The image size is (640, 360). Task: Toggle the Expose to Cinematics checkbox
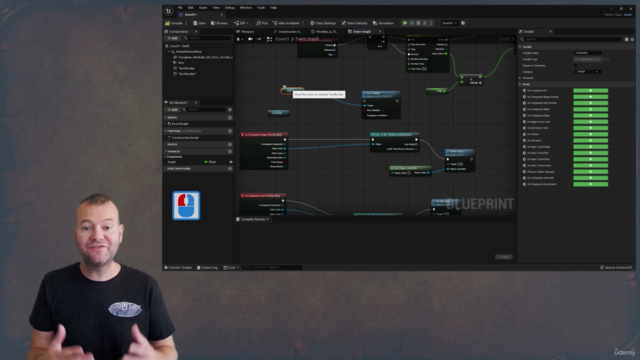pos(576,65)
